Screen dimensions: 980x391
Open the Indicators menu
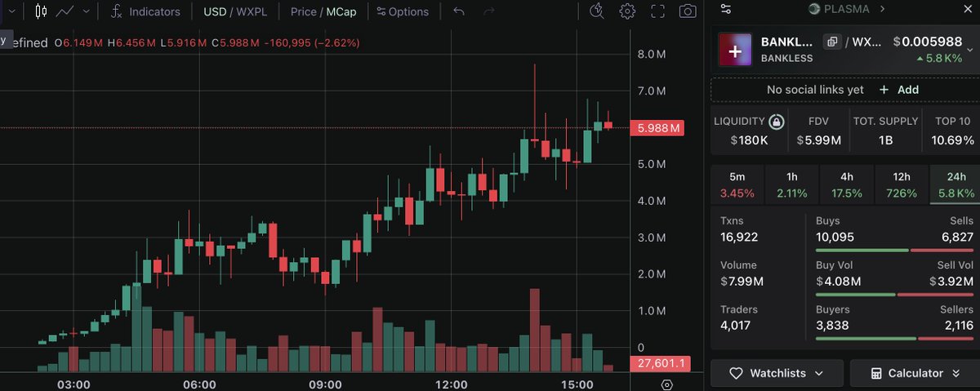[x=145, y=11]
